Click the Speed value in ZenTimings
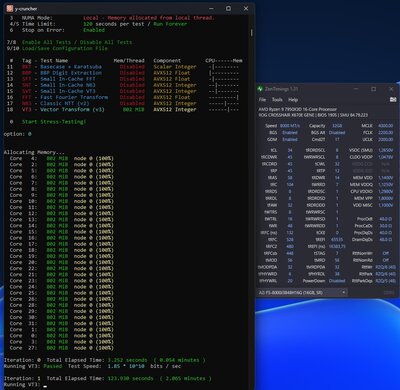Screen dimensions: 400x390 290,126
